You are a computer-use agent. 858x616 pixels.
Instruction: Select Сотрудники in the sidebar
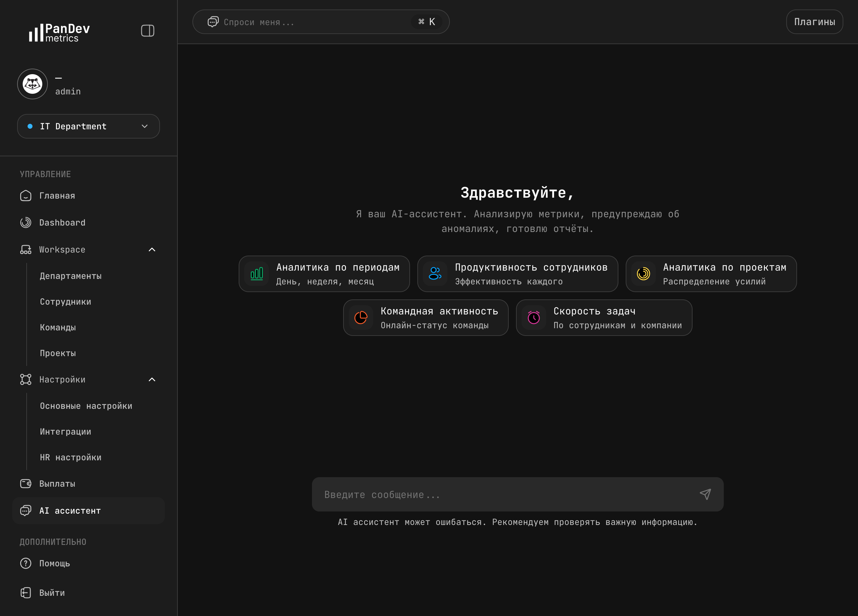(x=65, y=302)
